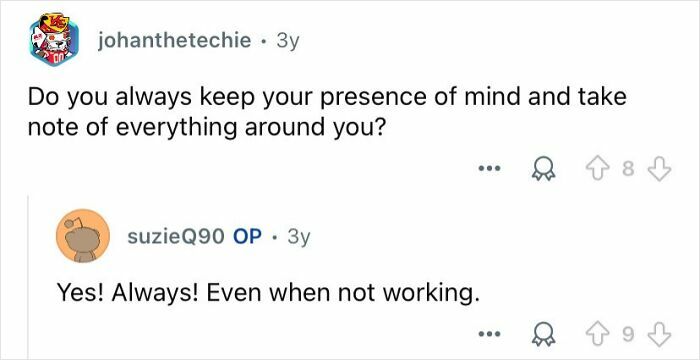Collapse the reply thread via vertical line
Screen dimensions: 700x360
click(x=29, y=277)
